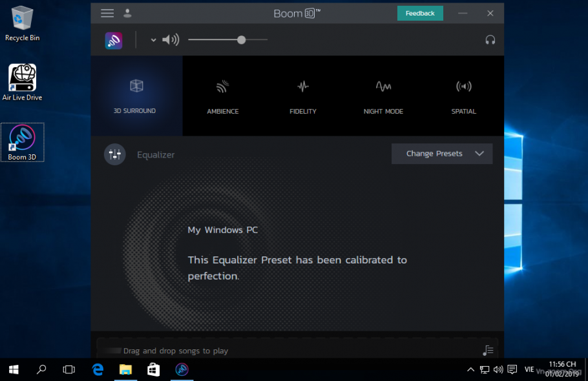Open taskbar Search magnifier
The height and width of the screenshot is (381, 588).
point(41,370)
